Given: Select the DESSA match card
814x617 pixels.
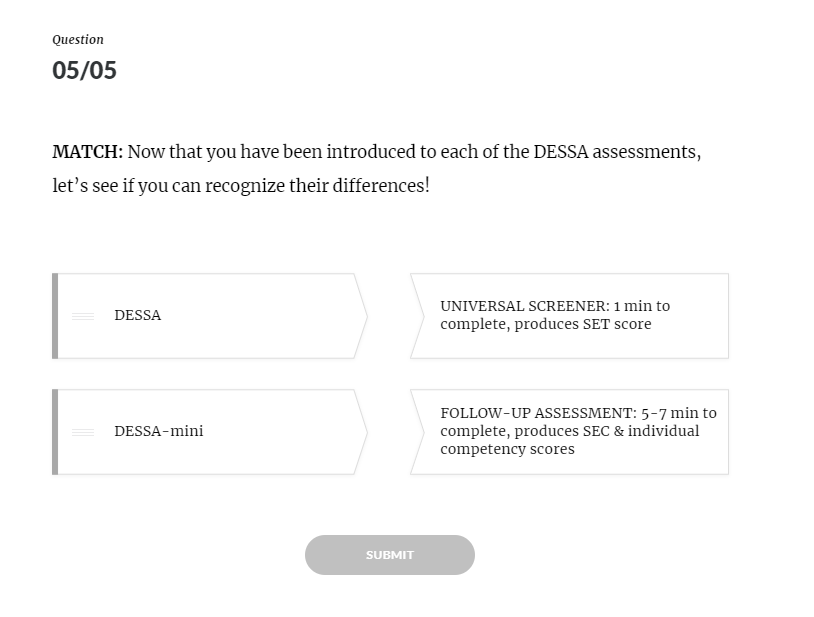Looking at the screenshot, I should [x=210, y=316].
